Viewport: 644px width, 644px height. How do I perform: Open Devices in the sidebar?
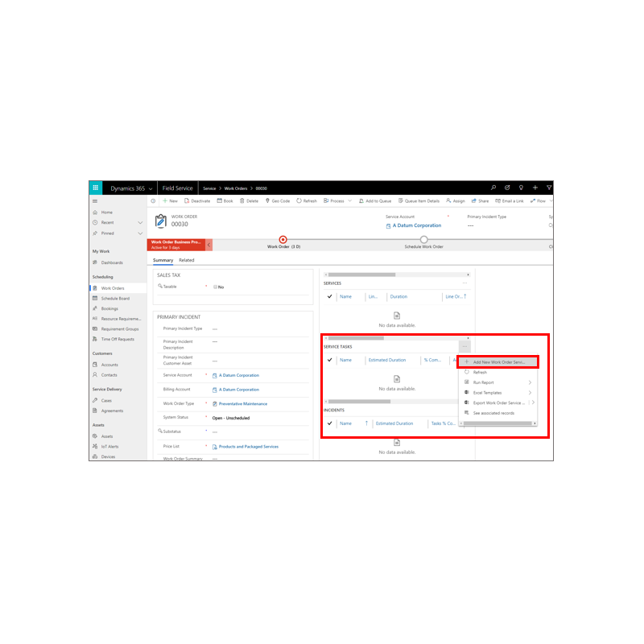(x=108, y=456)
